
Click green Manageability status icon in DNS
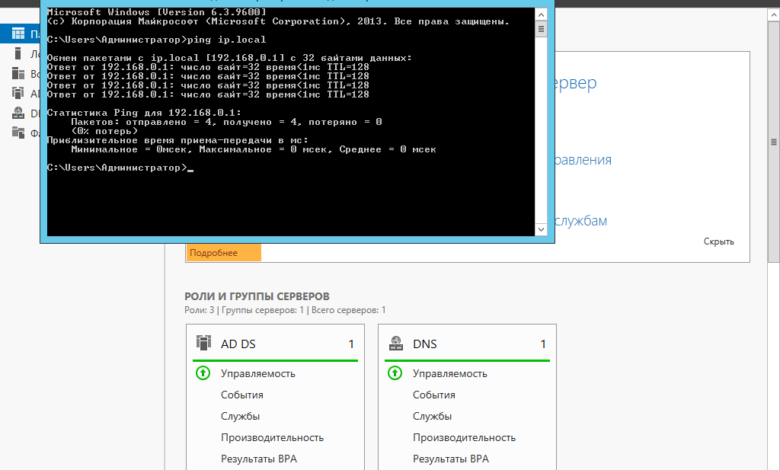395,373
